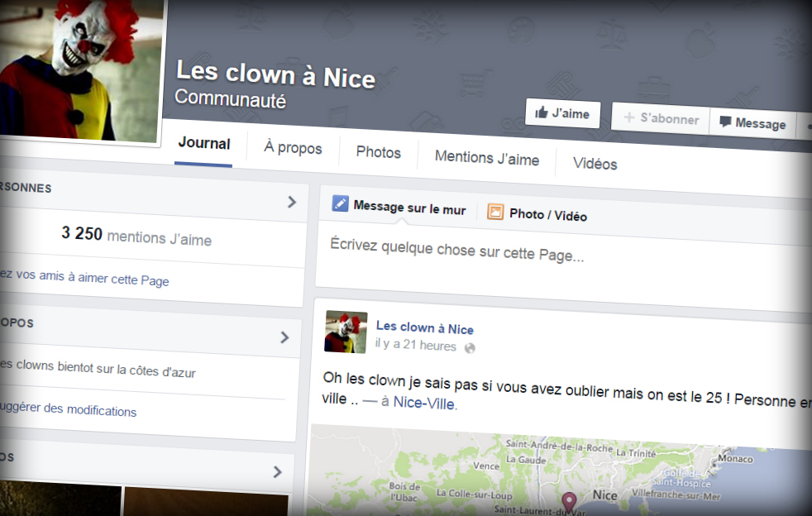This screenshot has width=812, height=516.
Task: Go to the Photos tab
Action: tap(378, 153)
